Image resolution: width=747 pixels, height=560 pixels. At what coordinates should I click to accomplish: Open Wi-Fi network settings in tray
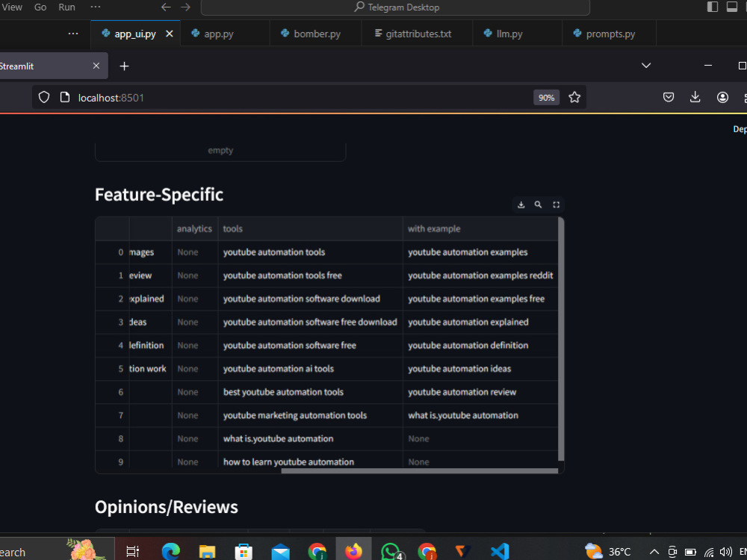(x=709, y=553)
